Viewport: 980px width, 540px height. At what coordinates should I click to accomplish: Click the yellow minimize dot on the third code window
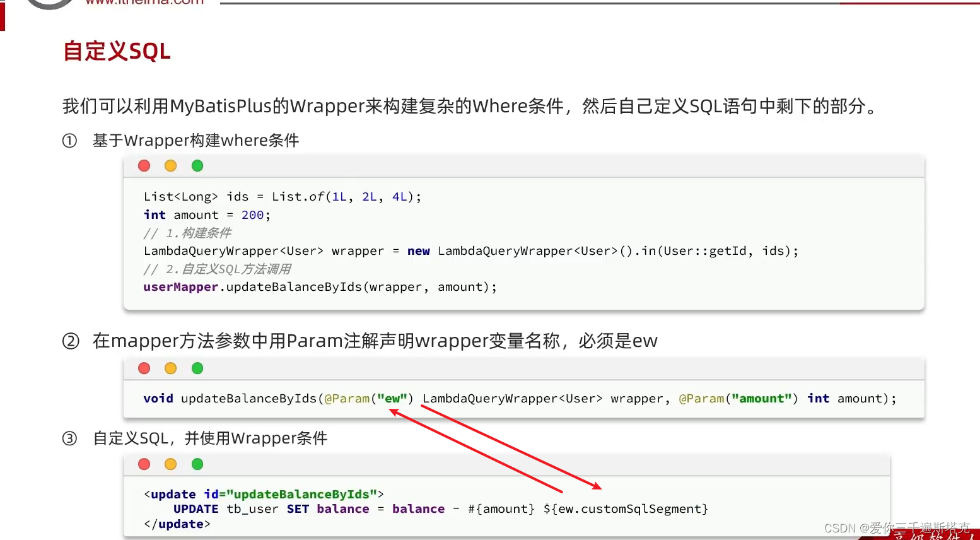point(170,464)
